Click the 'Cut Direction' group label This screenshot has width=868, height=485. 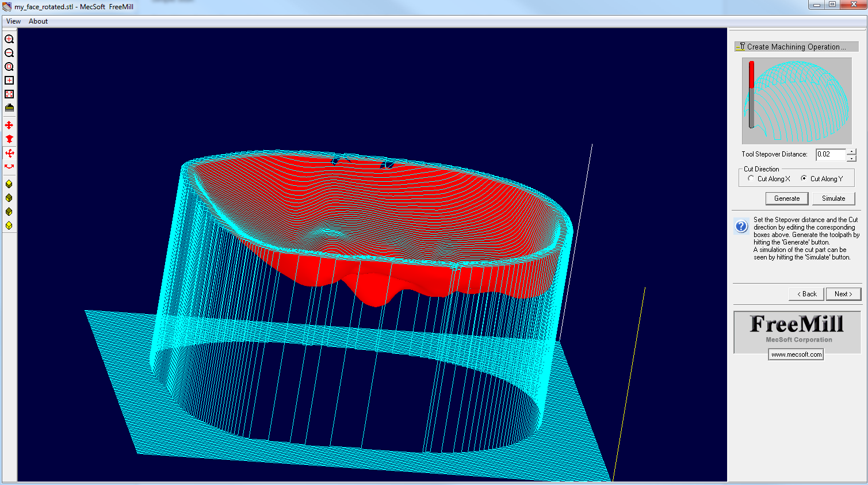click(761, 169)
